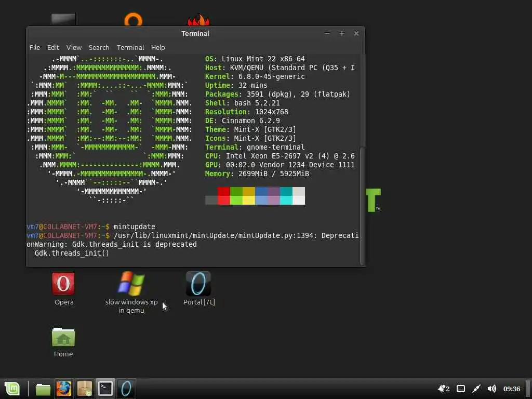Click the 'OS: Linux Mint 22 x86_64' line

[x=255, y=59]
